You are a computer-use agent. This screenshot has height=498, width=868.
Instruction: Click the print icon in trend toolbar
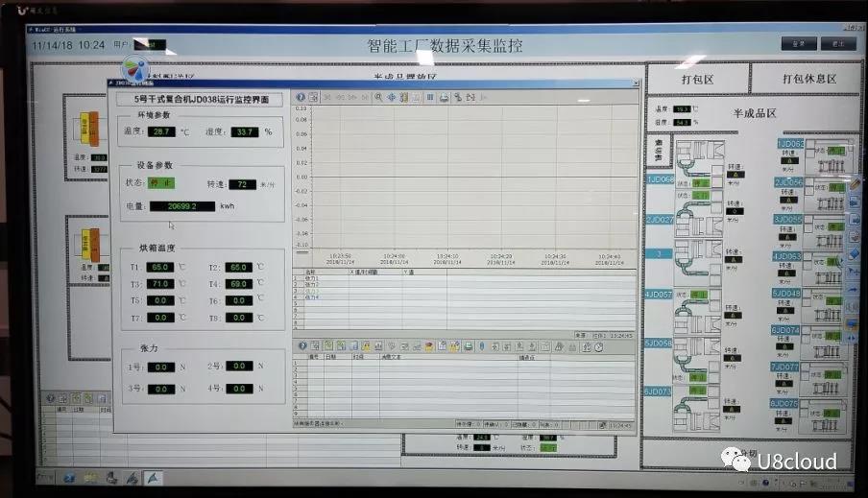tap(444, 98)
